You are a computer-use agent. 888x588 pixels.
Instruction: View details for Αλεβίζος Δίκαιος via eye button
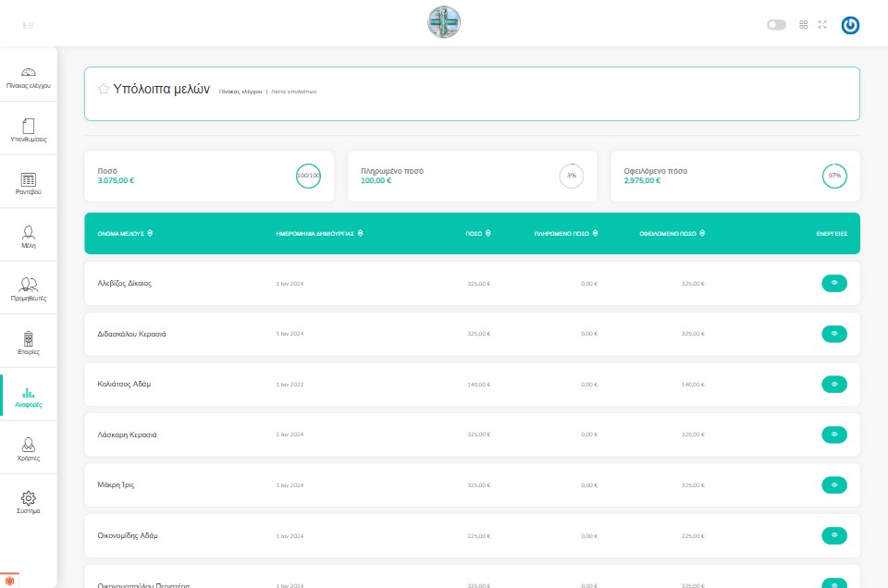pyautogui.click(x=834, y=283)
